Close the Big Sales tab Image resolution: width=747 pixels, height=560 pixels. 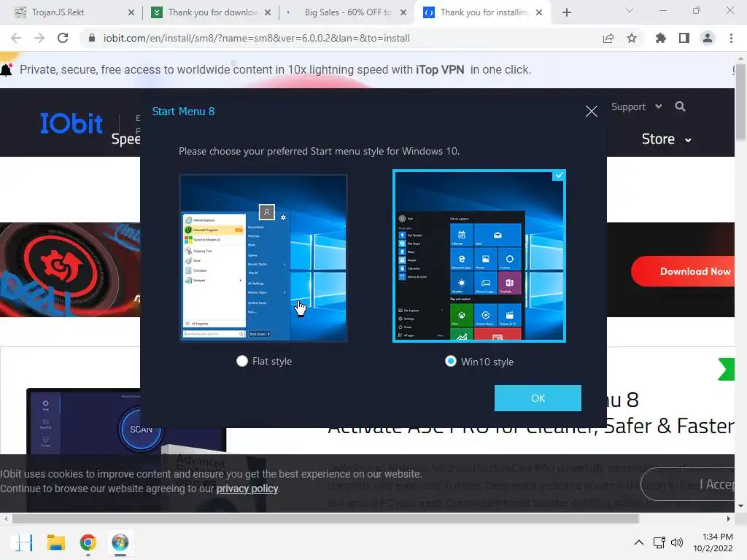click(x=403, y=12)
